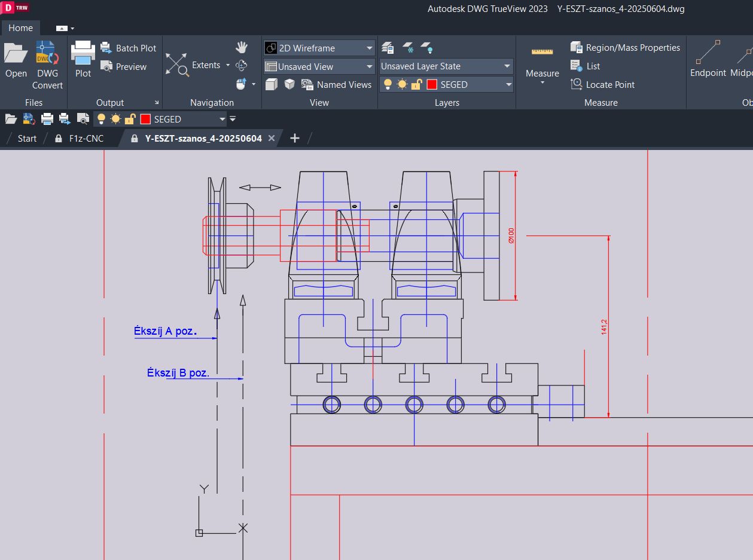Click Plot printer icon in quick access toolbar
This screenshot has width=753, height=560.
47,119
